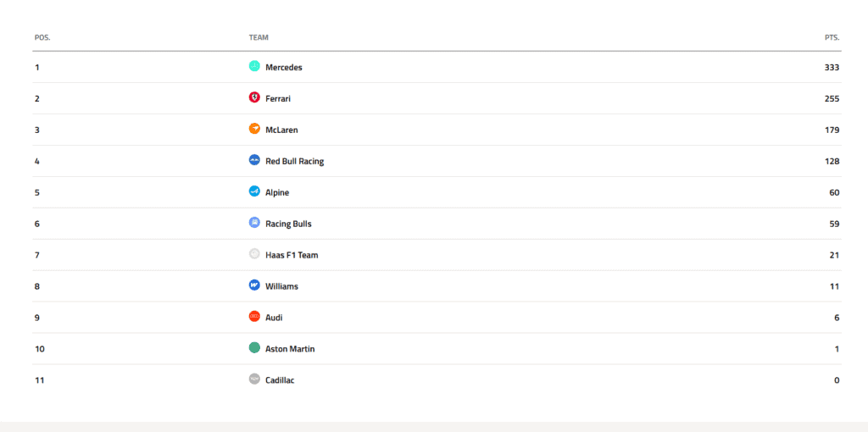Click the Cadillac team name

(x=280, y=380)
